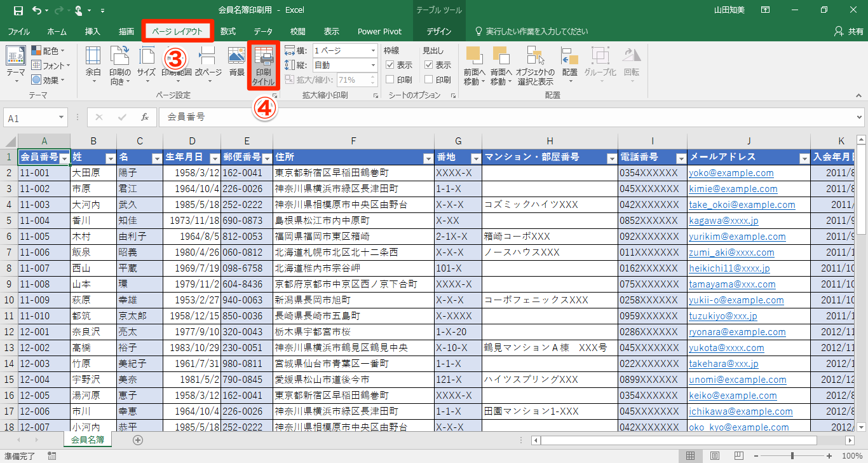Viewport: 868px width, 463px height.
Task: Switch to the 数式 tab
Action: 228,31
